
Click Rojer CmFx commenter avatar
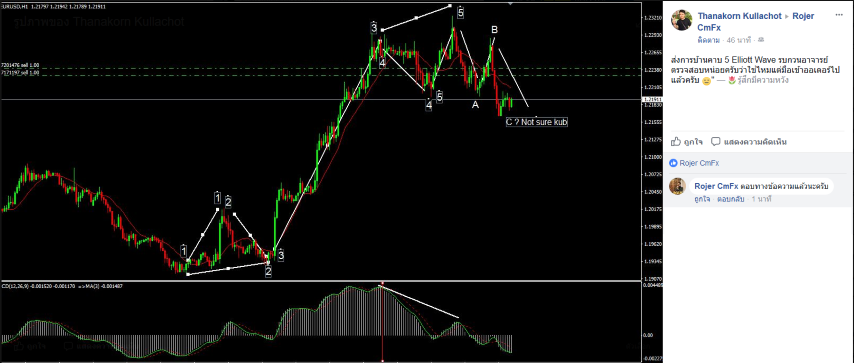pyautogui.click(x=677, y=186)
